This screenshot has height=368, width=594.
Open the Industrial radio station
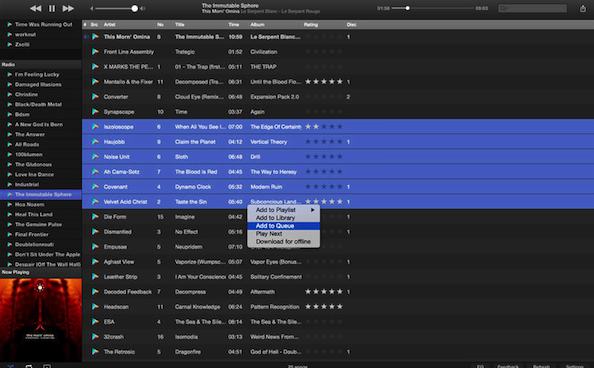coord(27,185)
